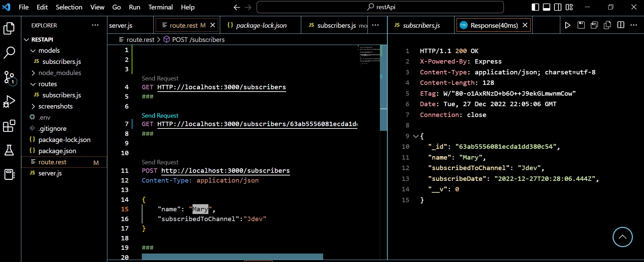Viewport: 644px width, 262px height.
Task: Open the Explorer view in activity bar
Action: pos(9,28)
